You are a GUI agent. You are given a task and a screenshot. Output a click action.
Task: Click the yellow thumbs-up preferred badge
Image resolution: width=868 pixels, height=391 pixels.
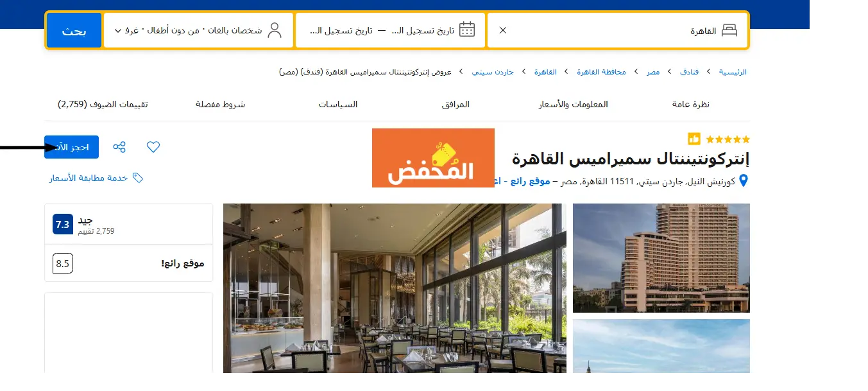[x=694, y=139]
